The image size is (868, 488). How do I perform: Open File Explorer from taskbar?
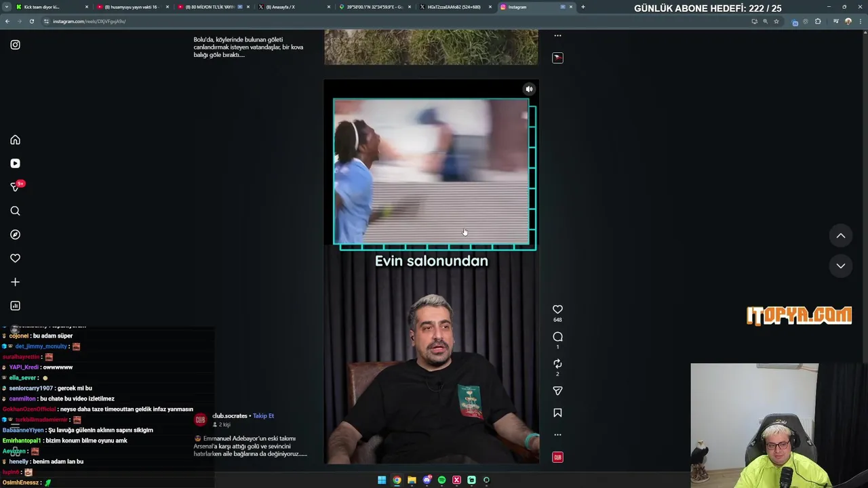(x=412, y=480)
